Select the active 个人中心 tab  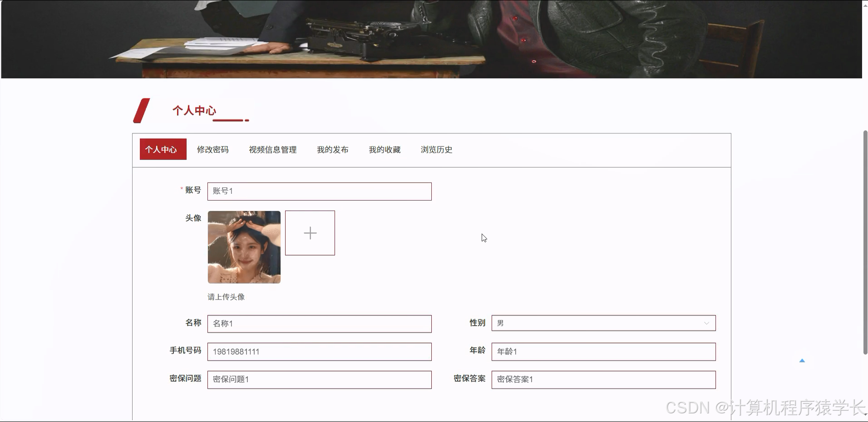click(x=163, y=149)
